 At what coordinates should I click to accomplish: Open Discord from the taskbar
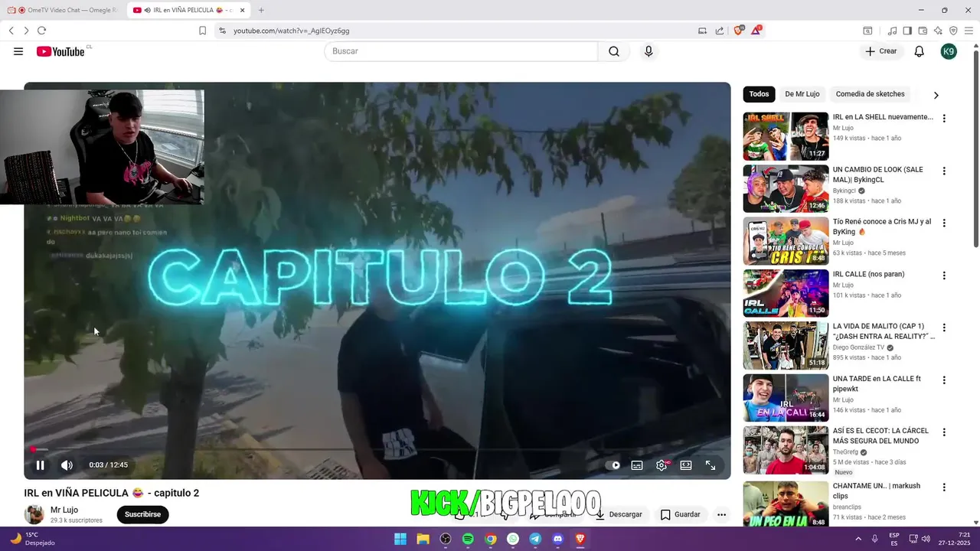click(x=557, y=539)
